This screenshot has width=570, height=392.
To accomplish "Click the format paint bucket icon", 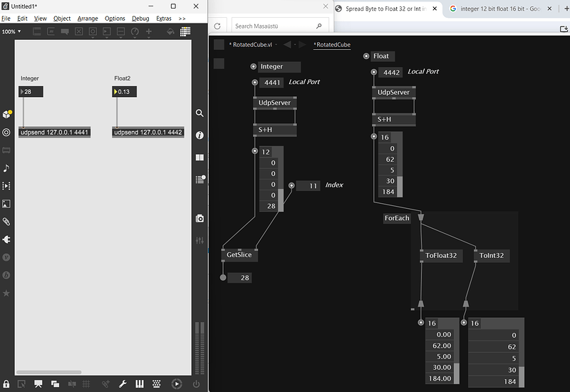I will [x=170, y=31].
